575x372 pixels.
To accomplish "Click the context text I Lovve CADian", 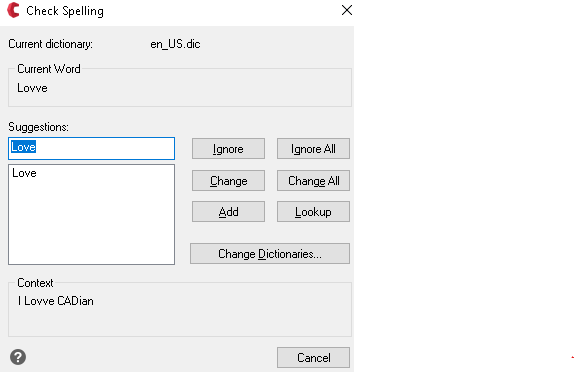I will [x=56, y=301].
